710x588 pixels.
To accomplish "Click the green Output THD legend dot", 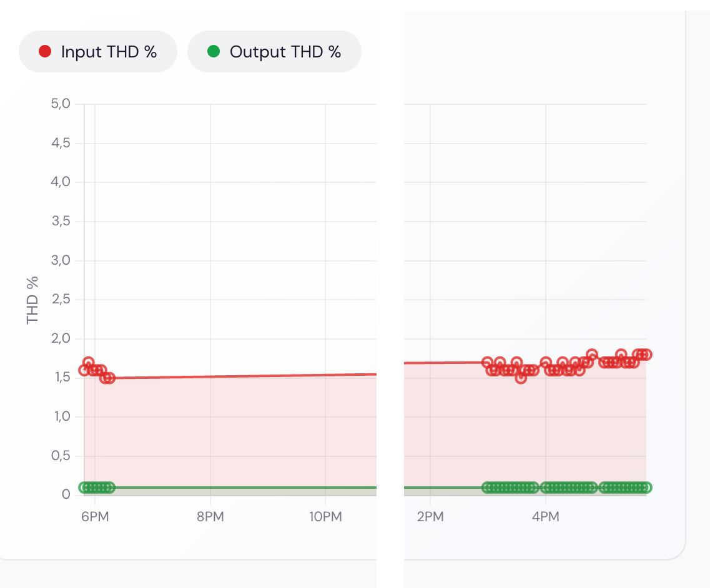I will pyautogui.click(x=214, y=52).
